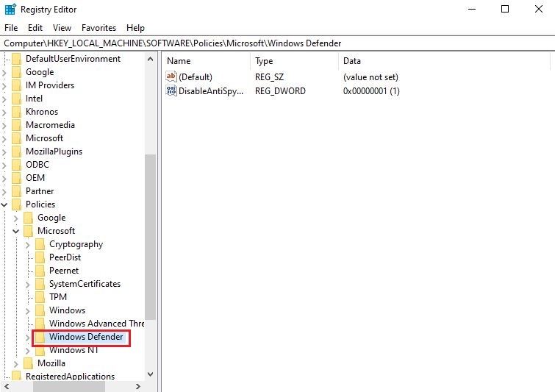Screen dimensions: 555x392
Task: Click the Google folder icon under SOFTWARE
Action: [x=17, y=72]
